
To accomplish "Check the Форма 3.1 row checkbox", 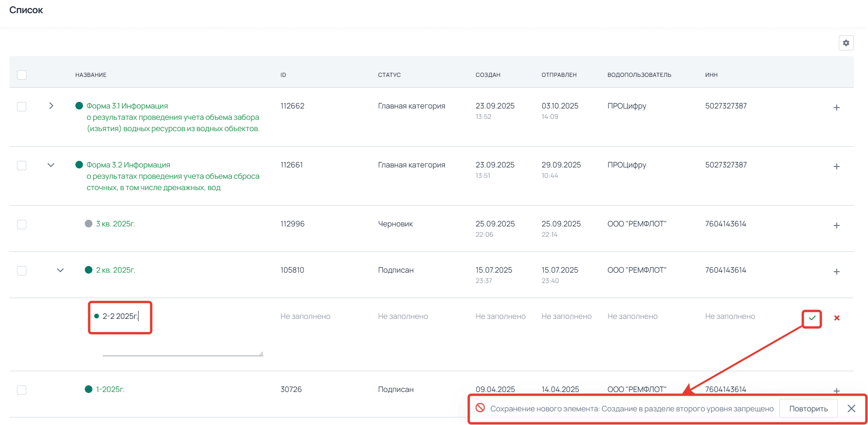I will coord(22,107).
